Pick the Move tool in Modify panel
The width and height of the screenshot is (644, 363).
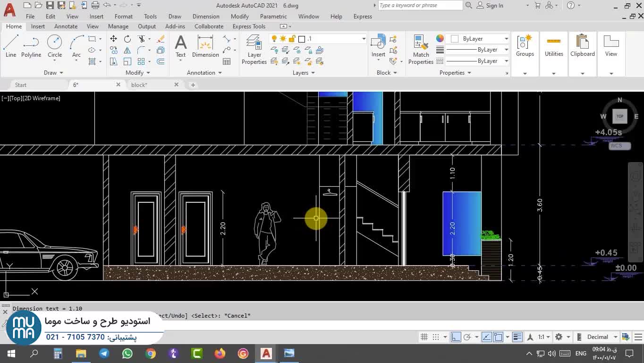tap(113, 39)
